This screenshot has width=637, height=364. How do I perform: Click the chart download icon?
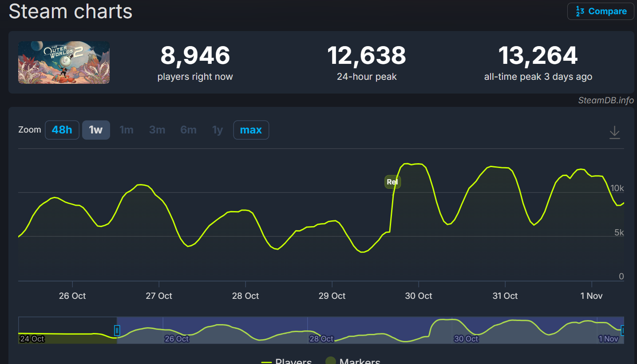click(x=614, y=132)
